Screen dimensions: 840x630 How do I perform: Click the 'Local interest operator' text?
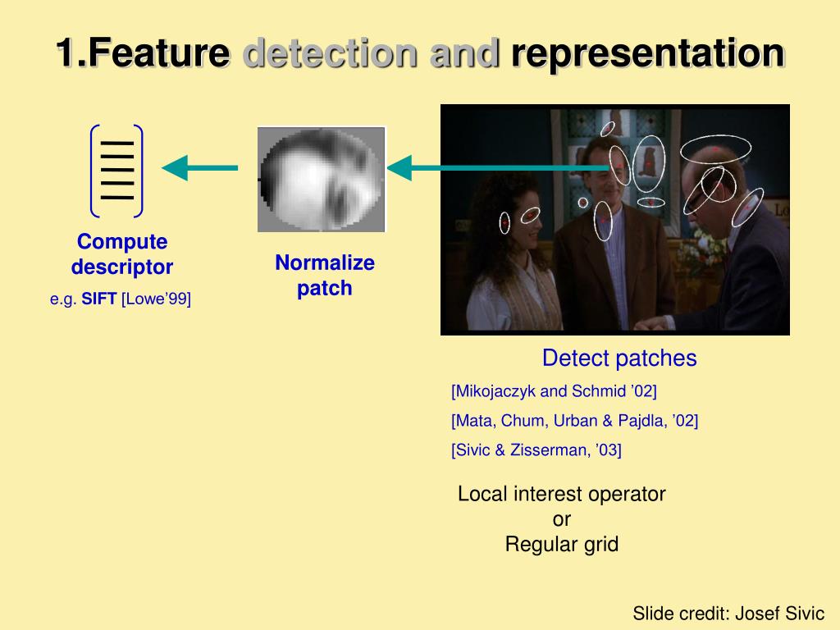coord(561,494)
